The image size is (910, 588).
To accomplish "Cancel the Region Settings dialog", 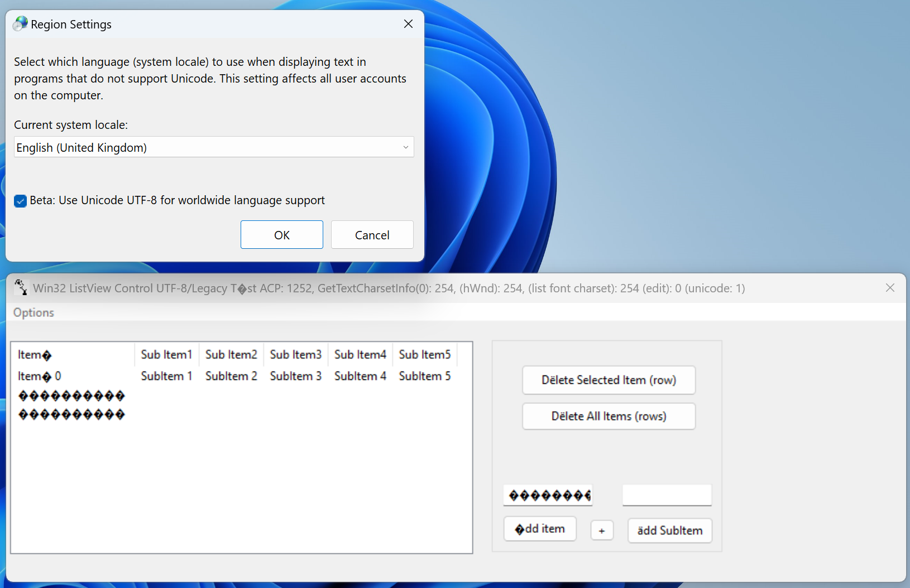I will pyautogui.click(x=372, y=235).
